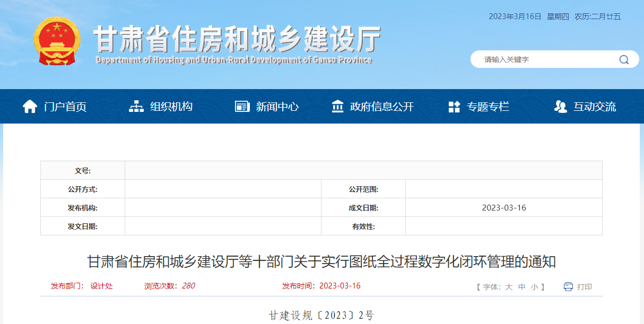
Task: Click the search magnifier icon
Action: click(x=624, y=59)
